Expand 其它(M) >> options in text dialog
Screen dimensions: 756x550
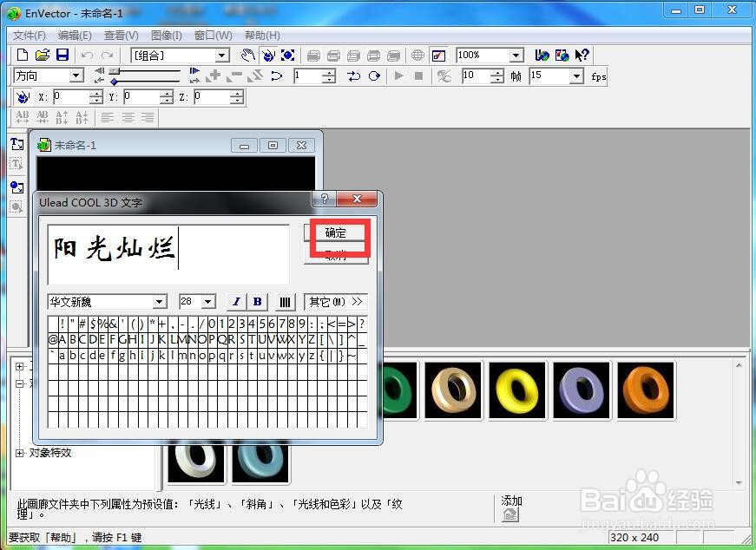tap(336, 302)
